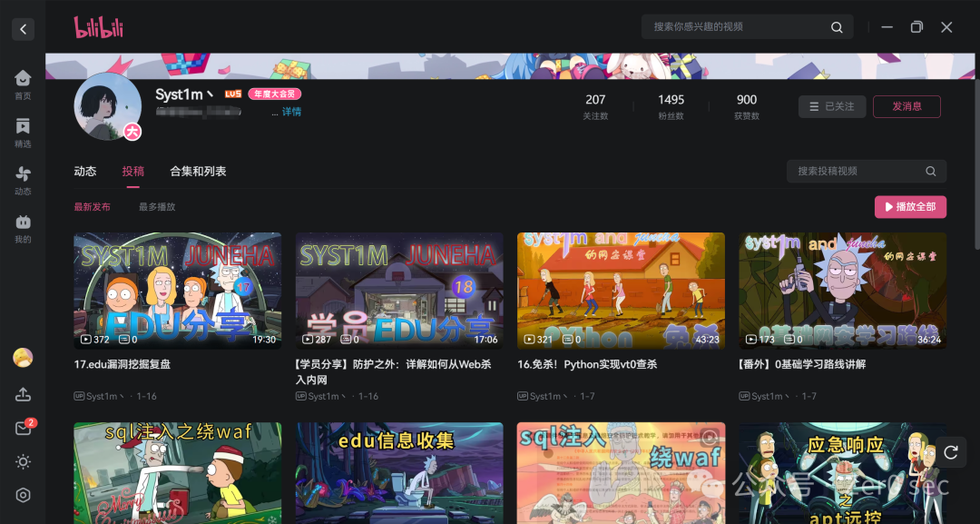Viewport: 980px width, 524px height.
Task: Open the bilibili logo home link
Action: click(99, 27)
